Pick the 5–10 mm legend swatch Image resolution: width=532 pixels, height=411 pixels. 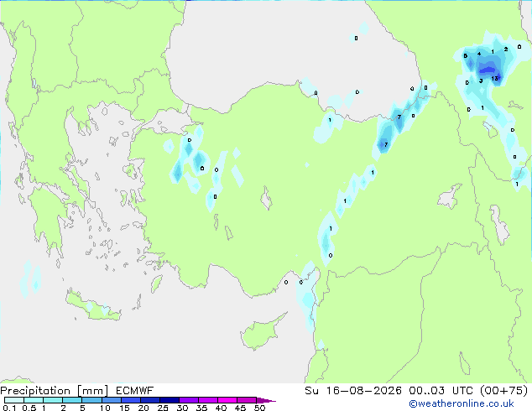[92, 400]
